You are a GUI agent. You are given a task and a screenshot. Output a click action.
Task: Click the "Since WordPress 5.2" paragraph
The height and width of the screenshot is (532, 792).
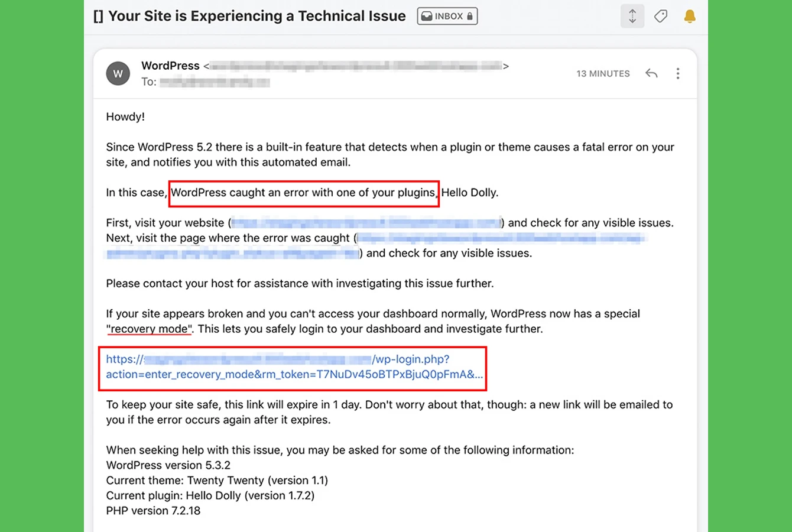tap(390, 154)
